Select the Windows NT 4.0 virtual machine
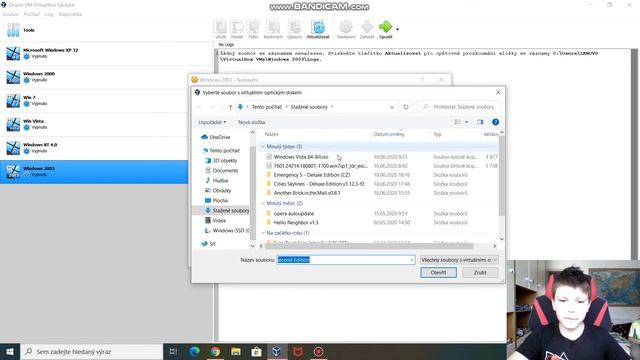Viewport: 640px width, 360px height. pos(106,148)
